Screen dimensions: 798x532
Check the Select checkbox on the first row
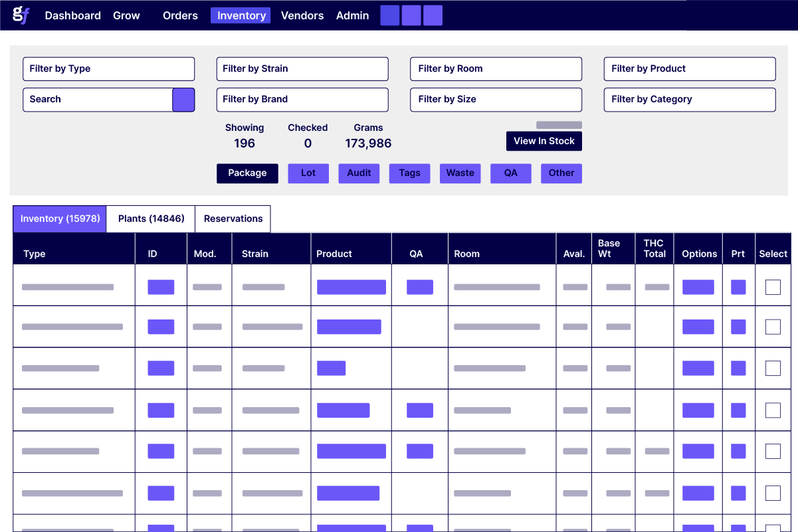point(773,286)
